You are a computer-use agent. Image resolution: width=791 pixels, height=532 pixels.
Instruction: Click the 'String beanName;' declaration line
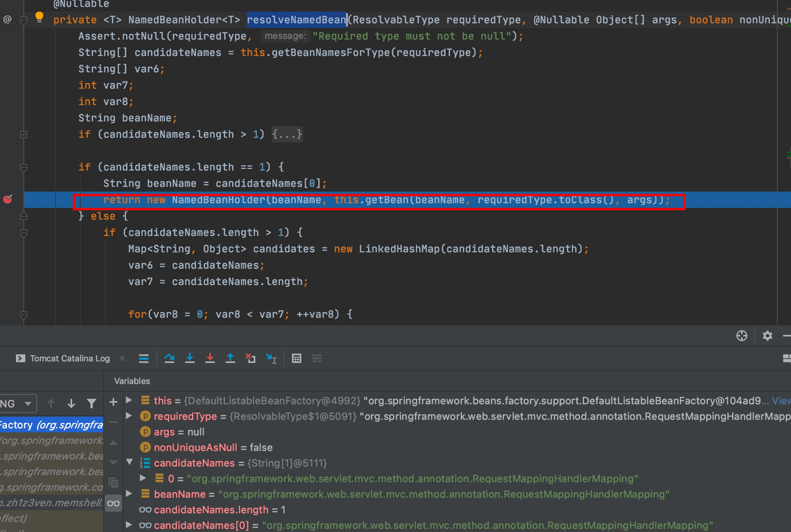click(x=127, y=118)
